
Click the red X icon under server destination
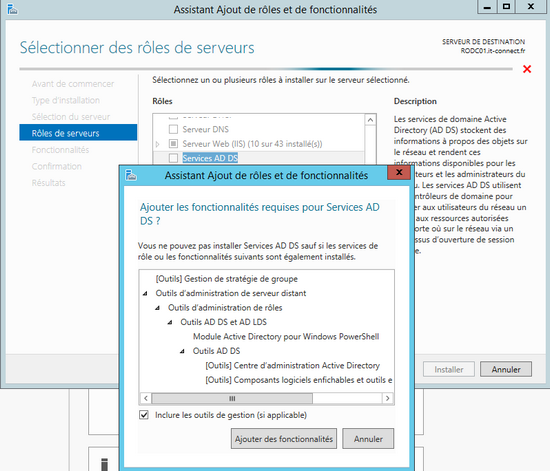[x=527, y=69]
